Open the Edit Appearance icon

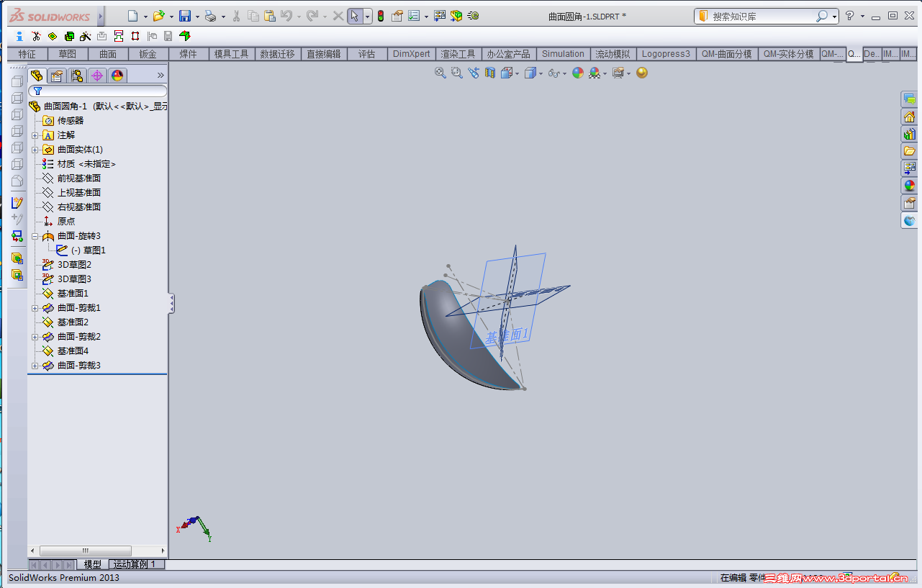click(x=578, y=73)
